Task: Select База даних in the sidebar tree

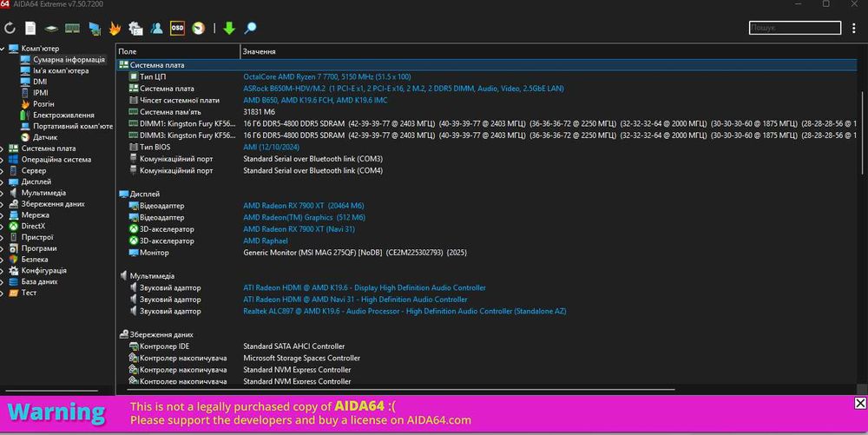Action: pyautogui.click(x=39, y=281)
